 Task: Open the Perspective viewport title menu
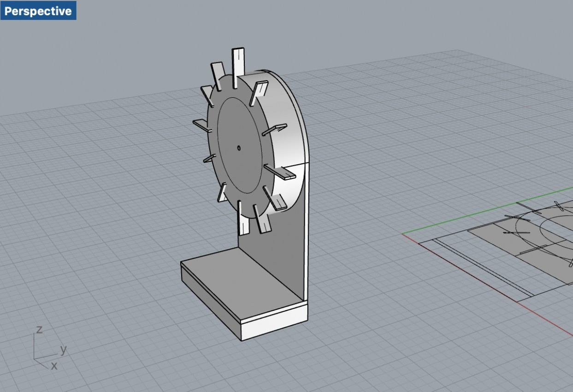click(38, 11)
